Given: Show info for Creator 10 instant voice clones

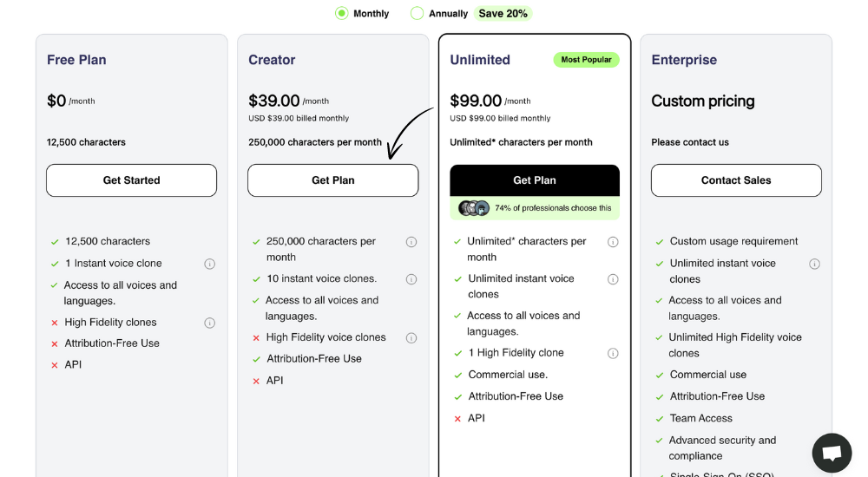Looking at the screenshot, I should point(411,279).
